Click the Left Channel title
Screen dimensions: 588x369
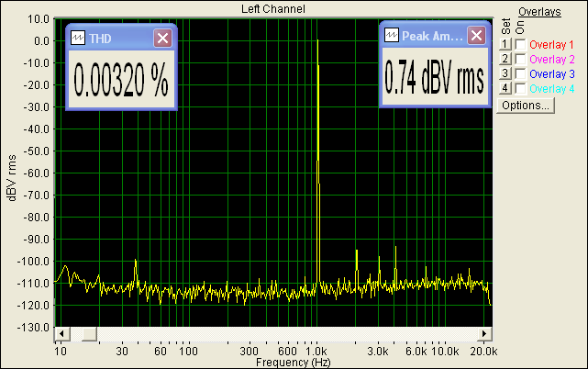tap(273, 8)
